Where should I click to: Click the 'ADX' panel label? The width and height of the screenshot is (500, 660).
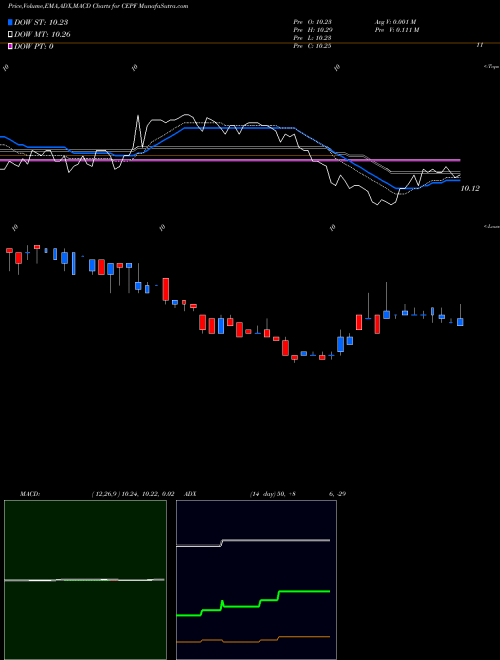coord(191,494)
